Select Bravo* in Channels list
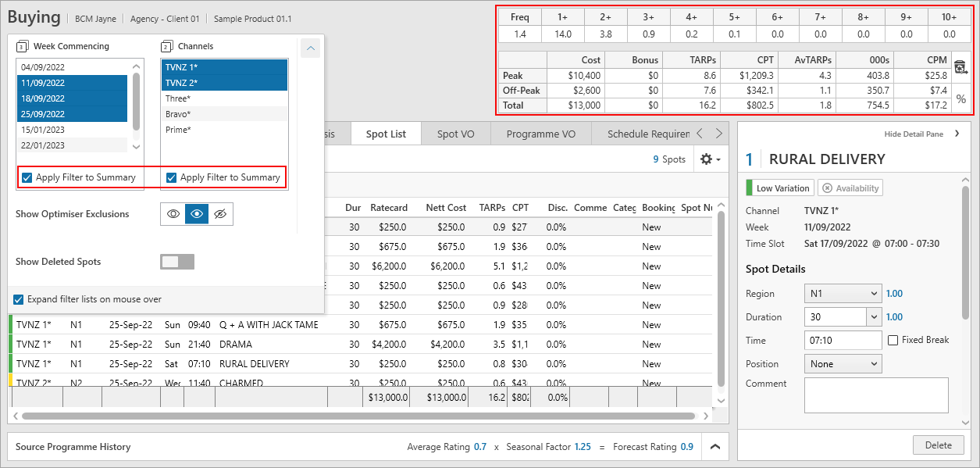980x468 pixels. [x=224, y=114]
